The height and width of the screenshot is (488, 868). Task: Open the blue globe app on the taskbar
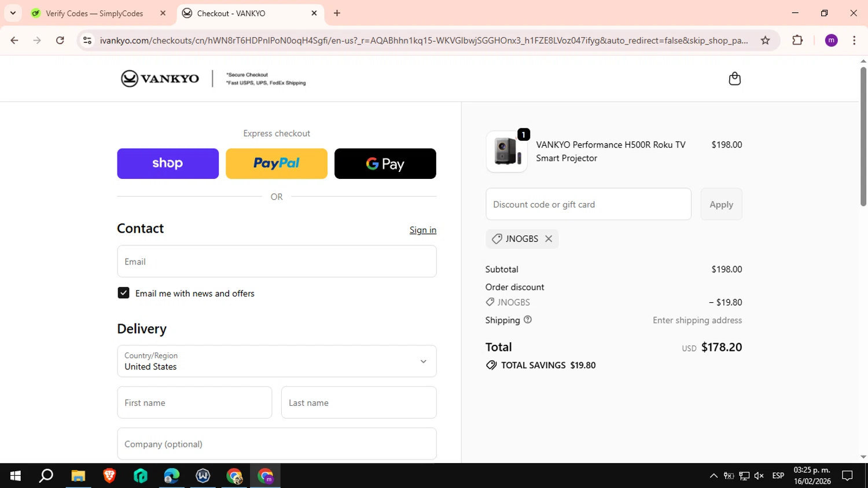tap(172, 476)
